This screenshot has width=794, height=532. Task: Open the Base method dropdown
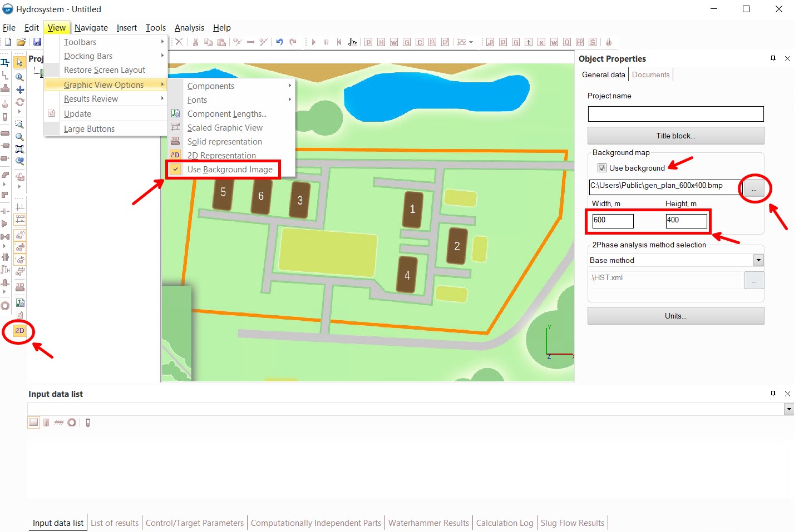pyautogui.click(x=758, y=260)
